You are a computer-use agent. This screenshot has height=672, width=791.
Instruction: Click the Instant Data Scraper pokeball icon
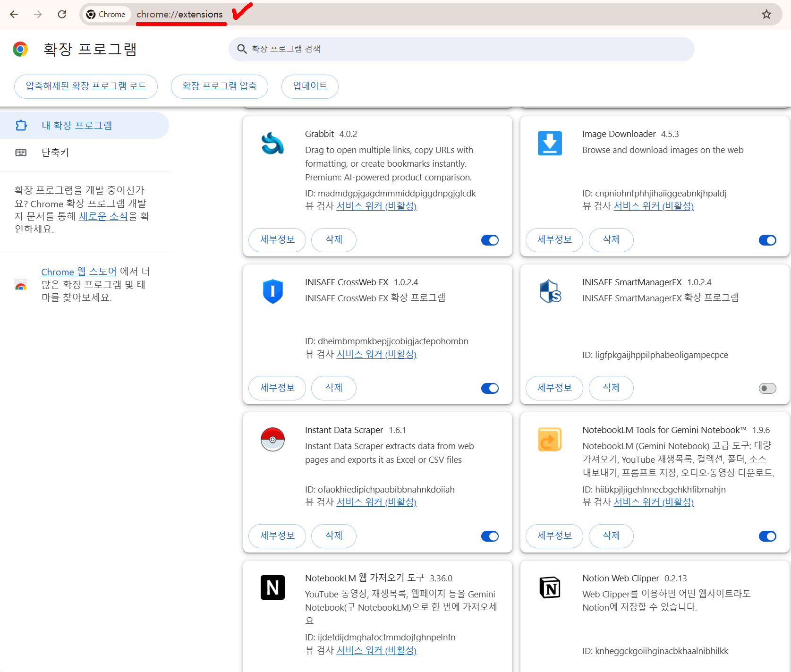[272, 439]
